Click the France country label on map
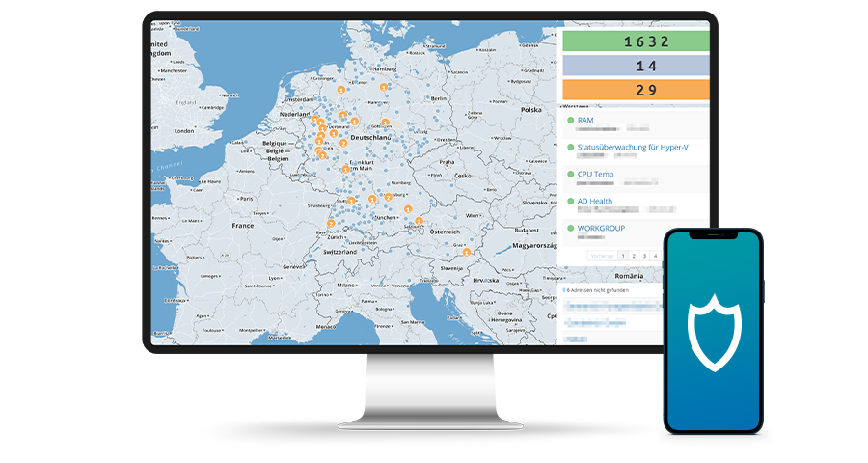Screen dimensions: 868x463 pos(242,226)
